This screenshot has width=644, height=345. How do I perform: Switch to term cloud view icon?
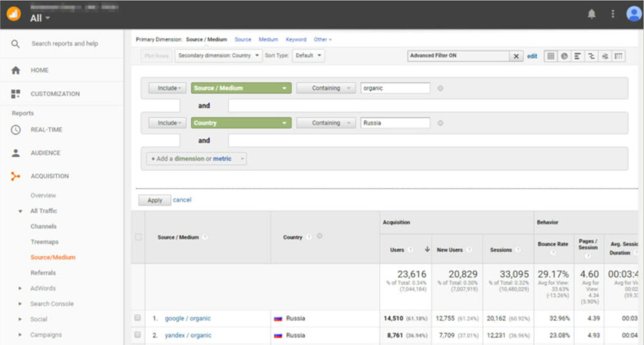[x=604, y=56]
